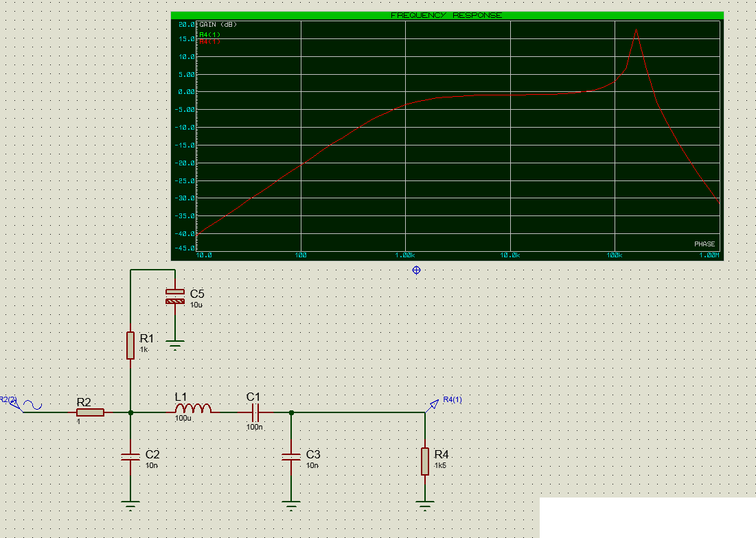Click the 10n value of C2
This screenshot has height=538, width=756.
pyautogui.click(x=151, y=465)
